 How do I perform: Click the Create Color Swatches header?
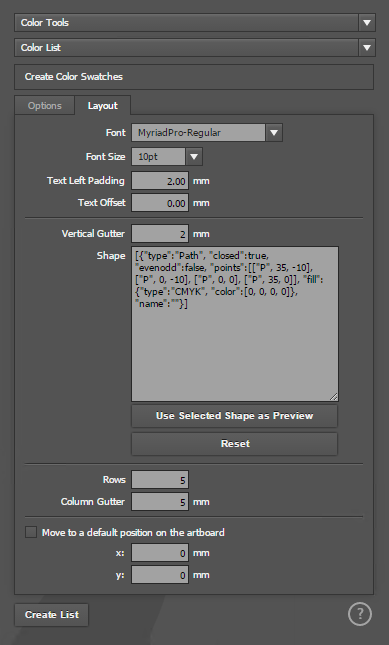(194, 77)
